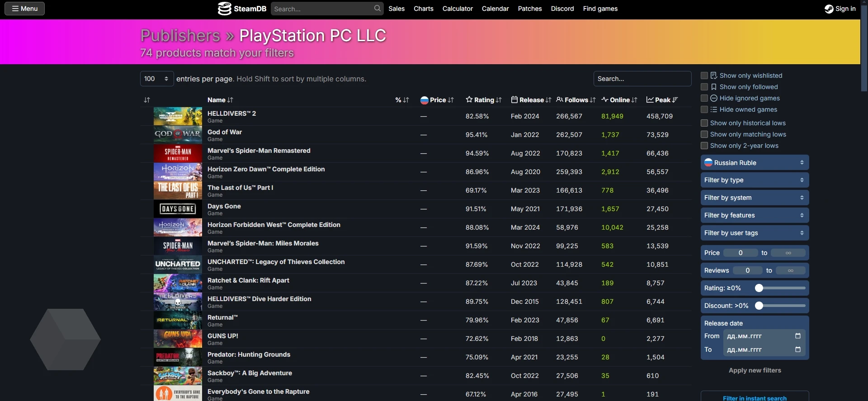
Task: Open the Menu button
Action: pos(24,9)
